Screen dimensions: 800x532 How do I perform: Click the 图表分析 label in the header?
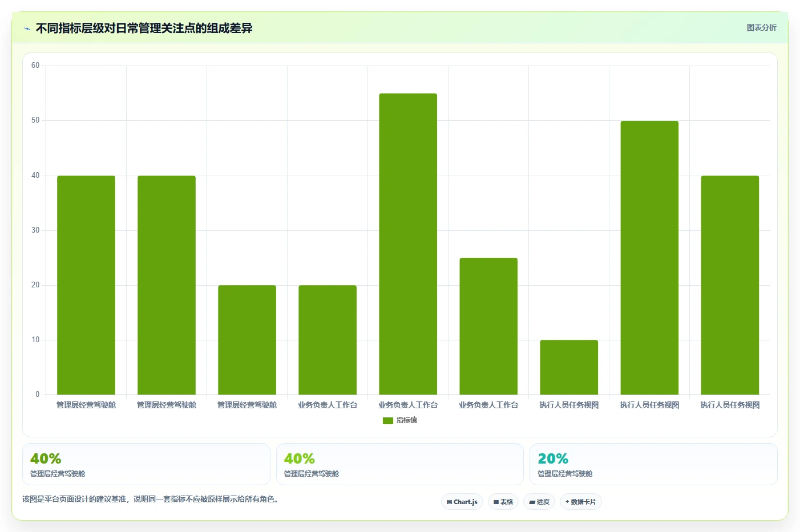coord(761,27)
